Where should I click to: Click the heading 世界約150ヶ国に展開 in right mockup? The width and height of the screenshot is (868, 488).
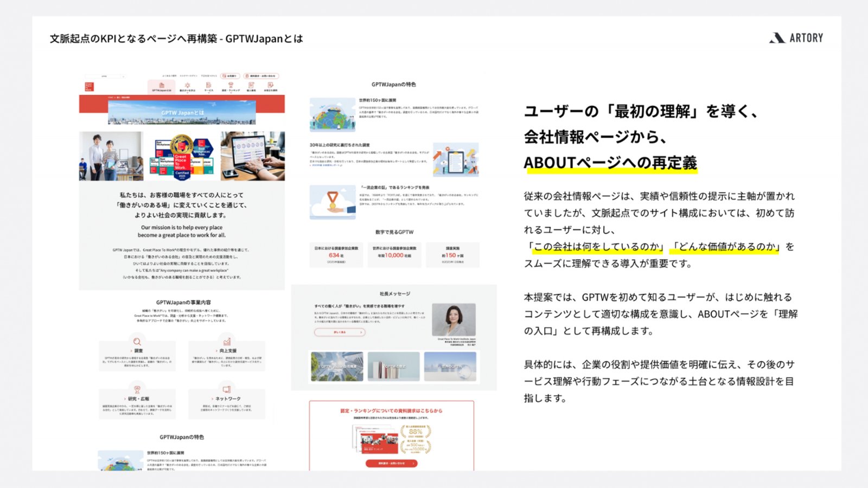pos(378,100)
